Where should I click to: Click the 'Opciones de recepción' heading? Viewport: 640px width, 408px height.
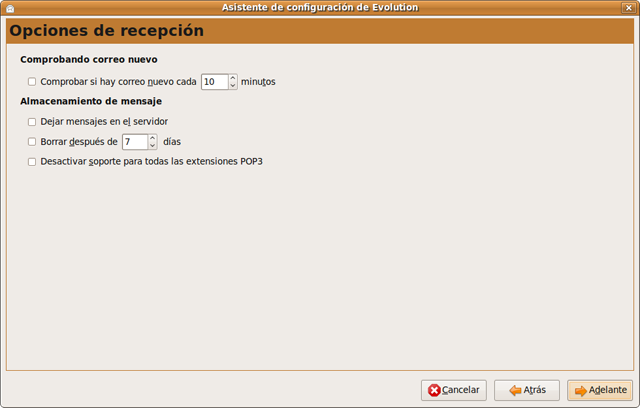107,31
